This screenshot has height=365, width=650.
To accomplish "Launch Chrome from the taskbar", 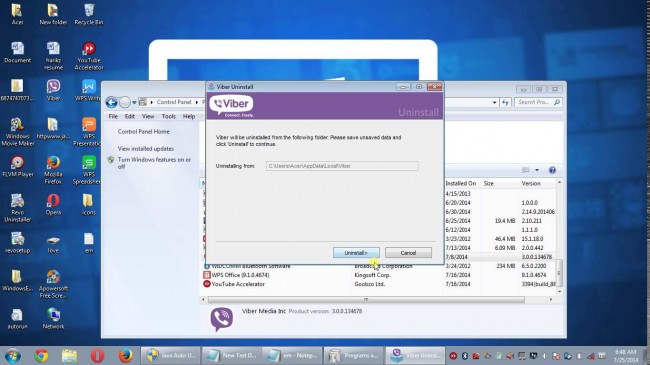I will coord(41,355).
